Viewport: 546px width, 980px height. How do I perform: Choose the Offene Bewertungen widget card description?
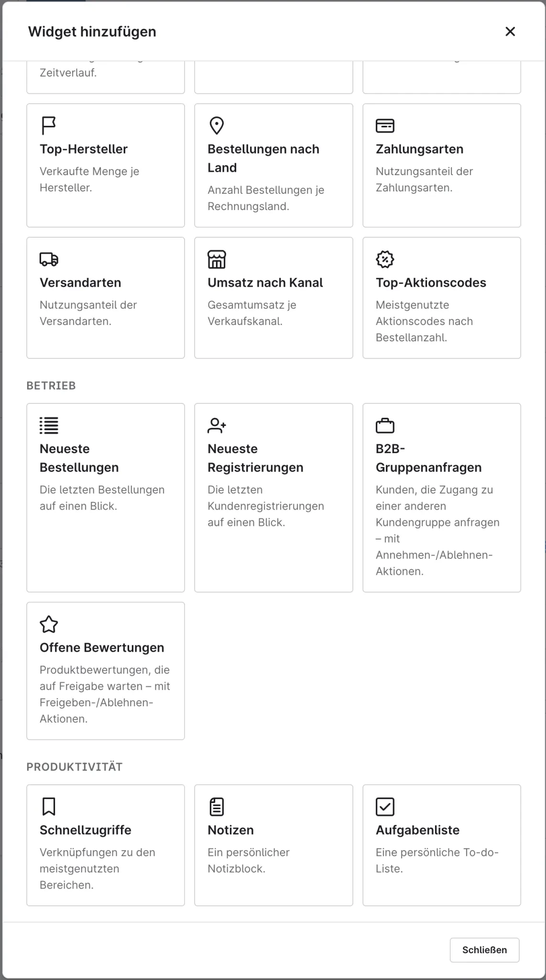pyautogui.click(x=105, y=694)
